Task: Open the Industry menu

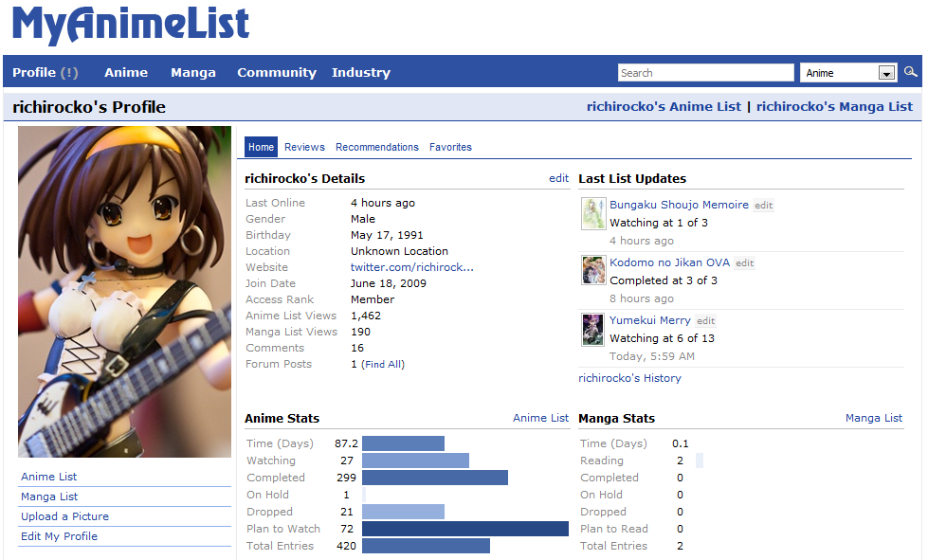Action: point(361,72)
